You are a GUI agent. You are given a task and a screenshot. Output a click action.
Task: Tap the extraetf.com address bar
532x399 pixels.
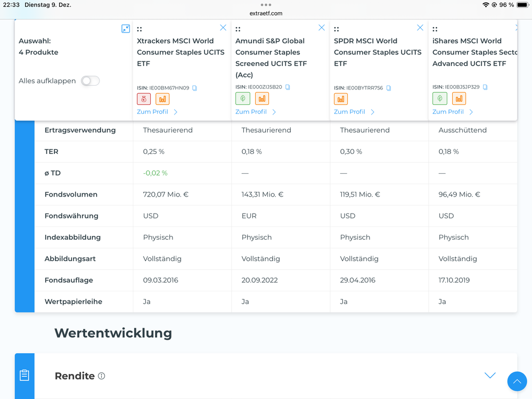tap(266, 13)
